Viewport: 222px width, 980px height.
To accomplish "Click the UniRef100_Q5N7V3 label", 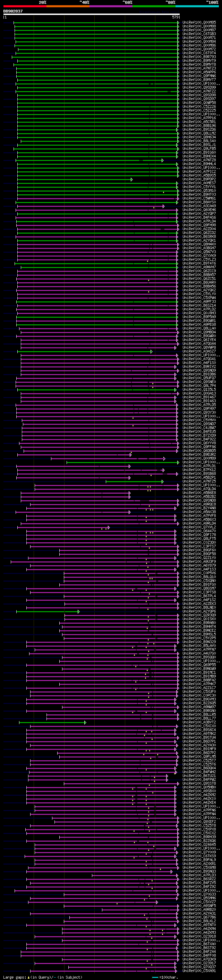I will pyautogui.click(x=199, y=252).
